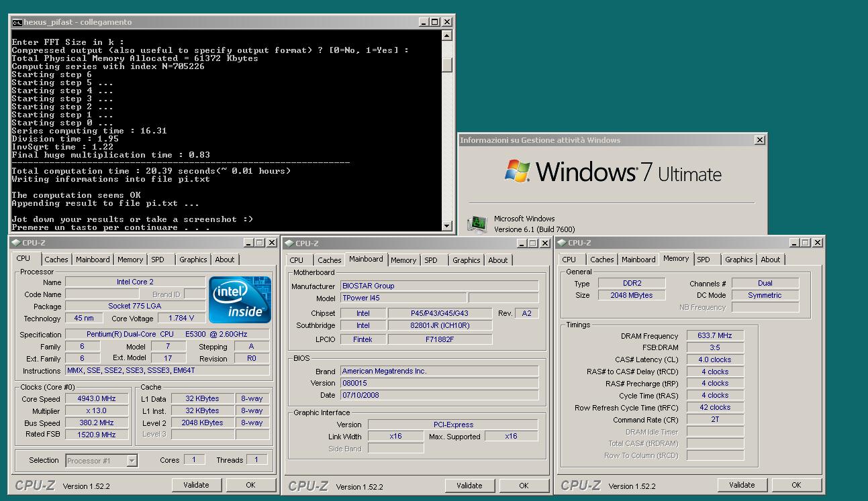Click OK in the CPU tab window
This screenshot has height=501, width=868.
[250, 485]
